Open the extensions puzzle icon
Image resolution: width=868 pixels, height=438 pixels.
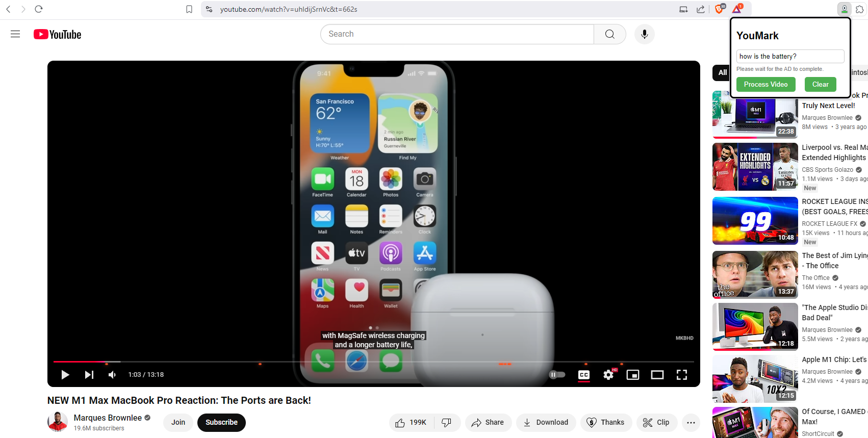point(860,9)
